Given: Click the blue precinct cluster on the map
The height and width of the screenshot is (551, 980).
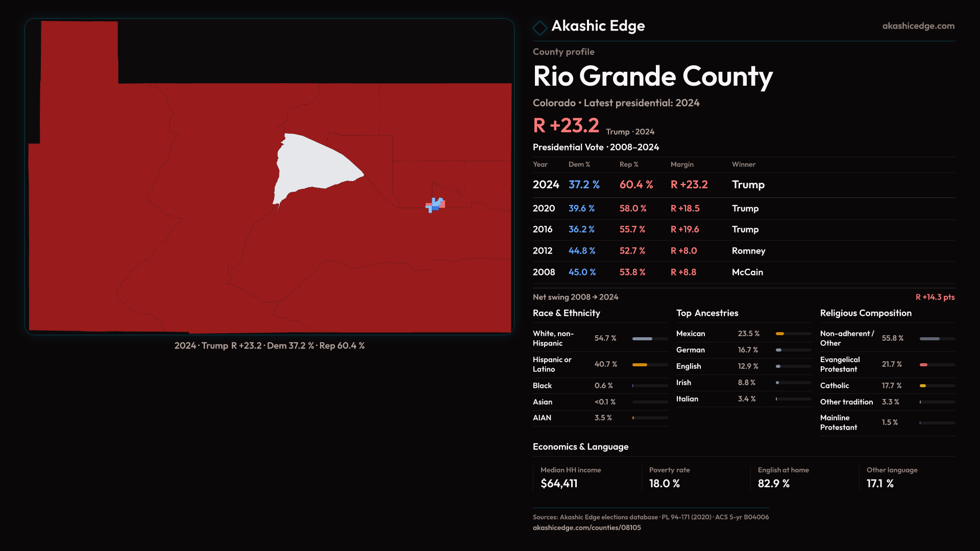Looking at the screenshot, I should click(434, 205).
